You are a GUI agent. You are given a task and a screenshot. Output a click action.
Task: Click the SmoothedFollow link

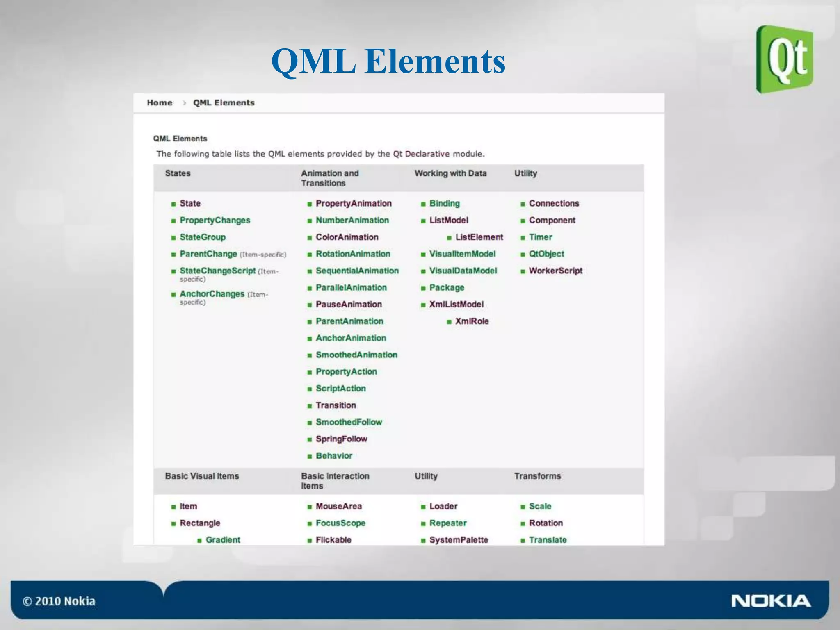click(349, 422)
